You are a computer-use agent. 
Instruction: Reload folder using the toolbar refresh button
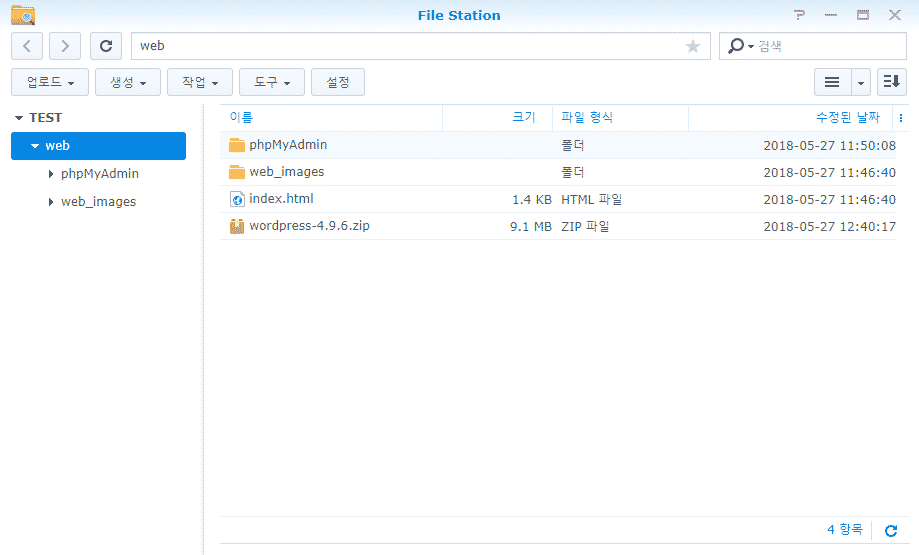point(105,46)
